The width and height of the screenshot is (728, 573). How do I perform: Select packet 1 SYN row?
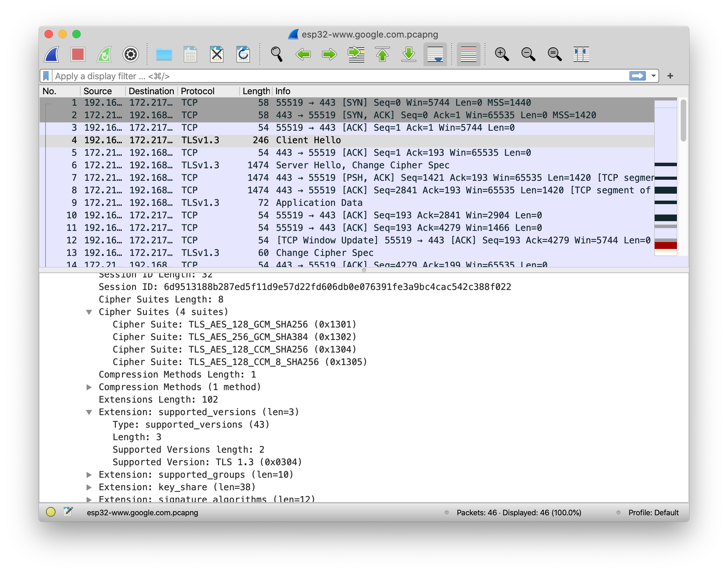tap(347, 103)
